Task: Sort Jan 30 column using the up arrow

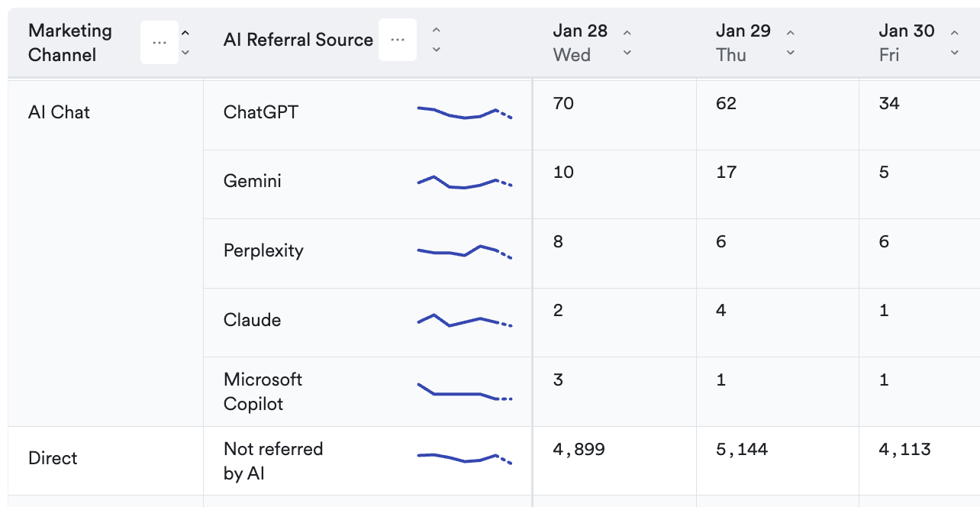Action: click(954, 33)
